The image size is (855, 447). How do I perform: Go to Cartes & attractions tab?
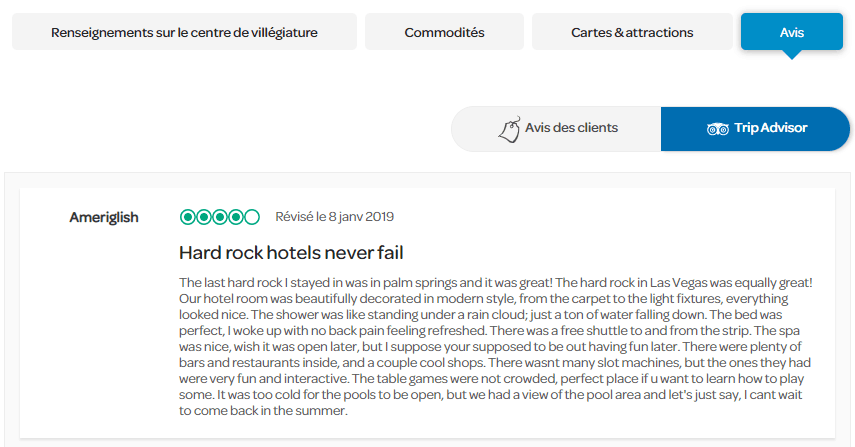(632, 32)
